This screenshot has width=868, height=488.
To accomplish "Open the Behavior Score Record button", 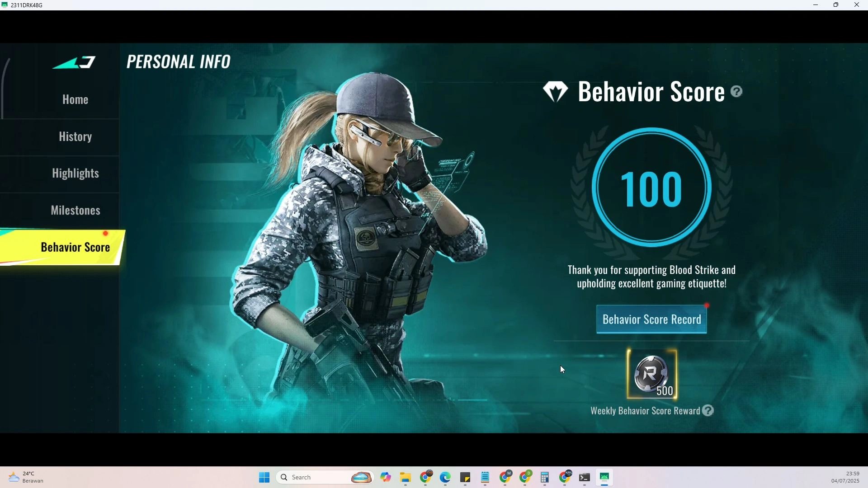I will click(x=651, y=319).
